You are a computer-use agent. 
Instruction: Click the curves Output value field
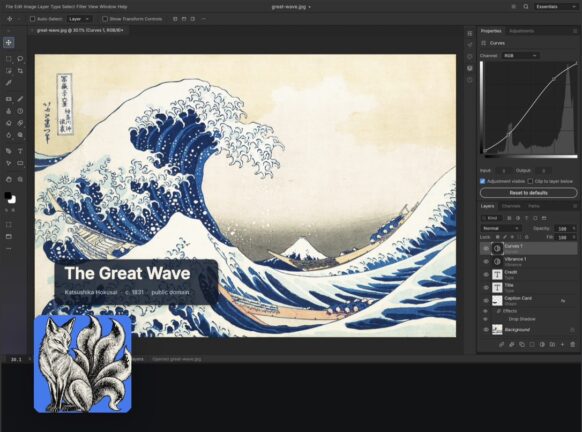pyautogui.click(x=543, y=171)
